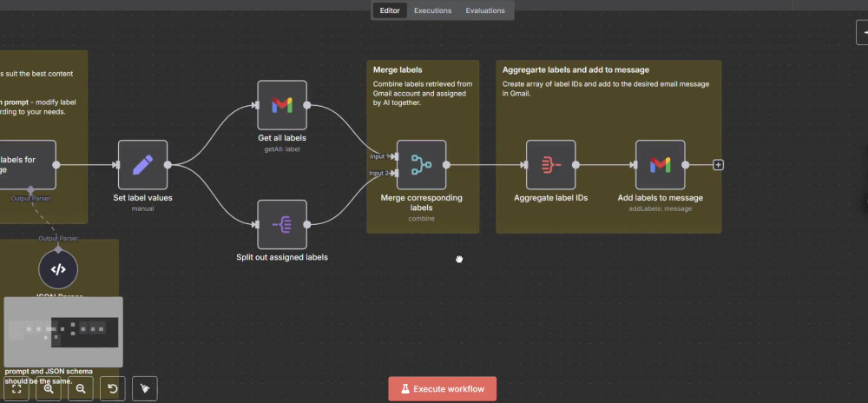The height and width of the screenshot is (403, 868).
Task: Switch to the Editor tab
Action: (390, 10)
